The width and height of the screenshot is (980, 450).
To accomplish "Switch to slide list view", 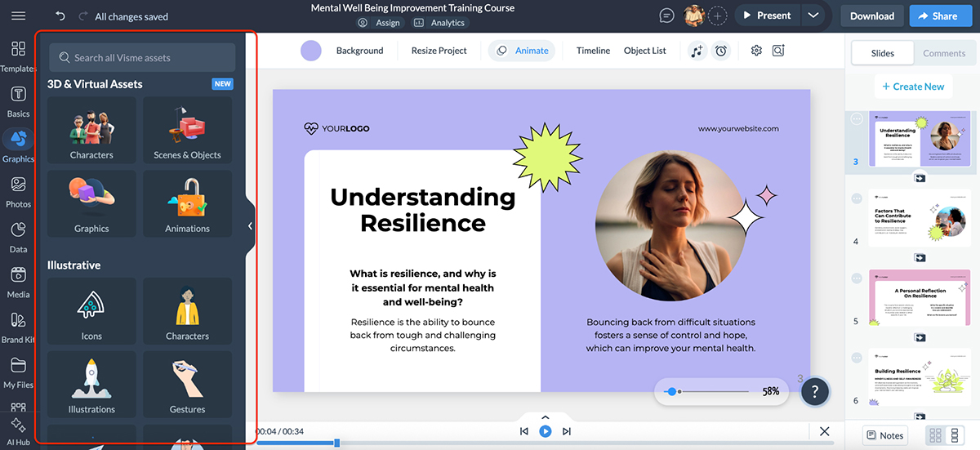I will coord(955,435).
